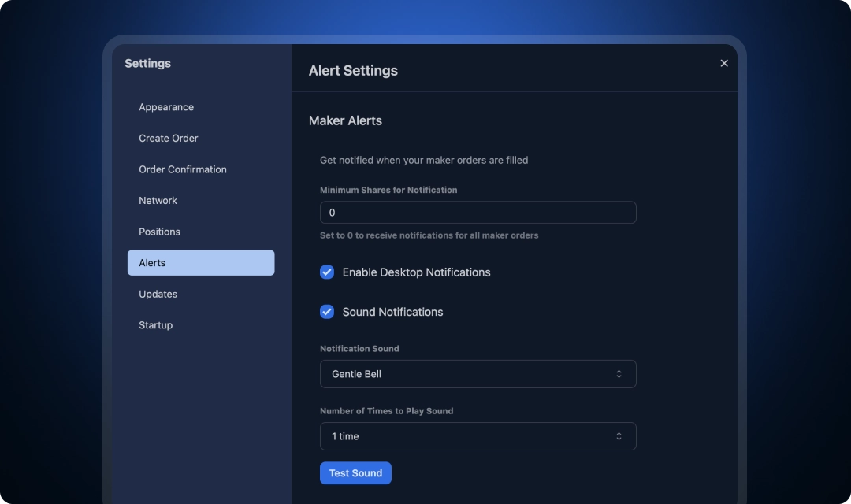Toggle the Sound Notifications checkbox

(327, 312)
